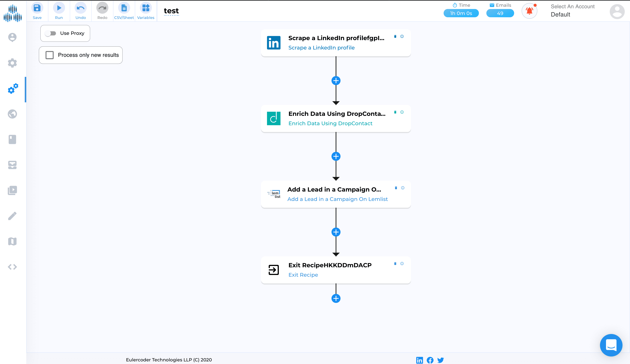Click the 'Scrape a LinkedIn profile' subtitle link
Viewport: 630px width, 364px height.
point(321,48)
